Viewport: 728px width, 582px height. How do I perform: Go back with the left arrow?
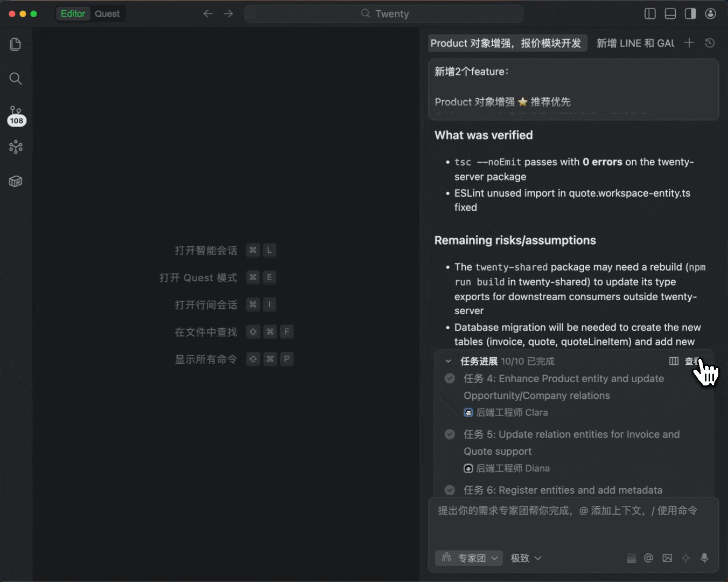(x=208, y=13)
